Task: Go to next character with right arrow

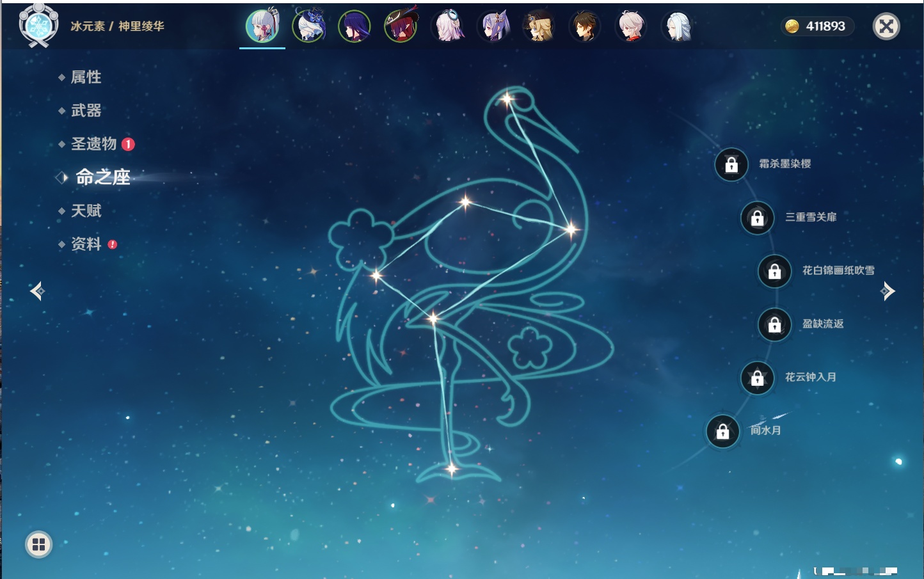Action: (888, 291)
